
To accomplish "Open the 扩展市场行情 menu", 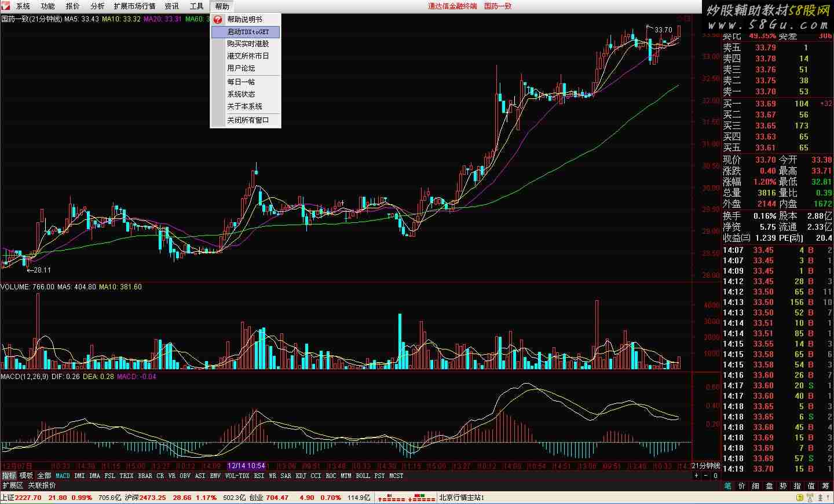I will [x=134, y=6].
